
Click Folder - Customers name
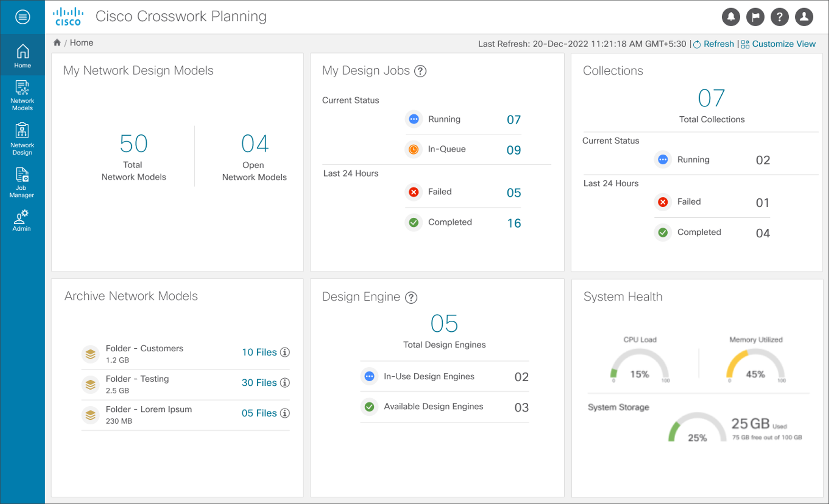point(144,348)
